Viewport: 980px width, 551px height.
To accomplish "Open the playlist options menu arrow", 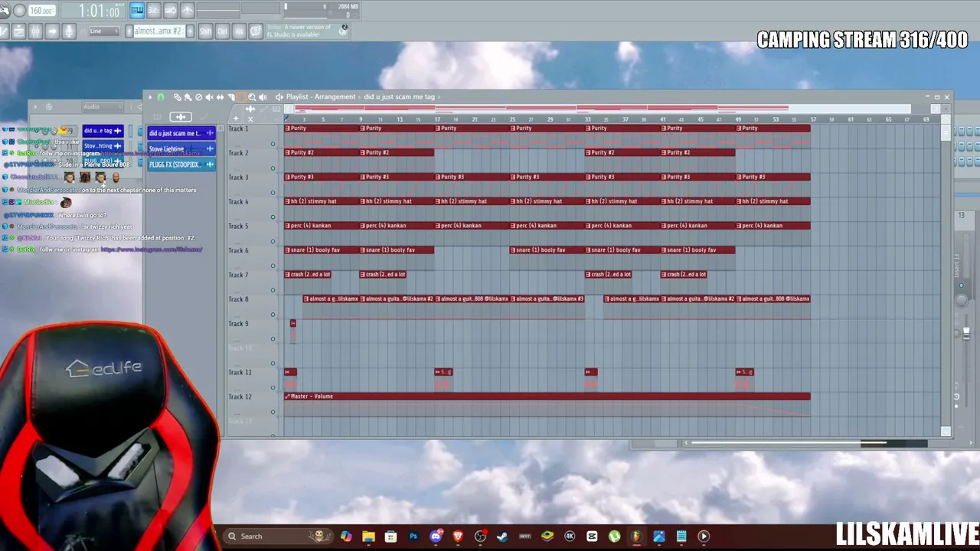I will 150,97.
